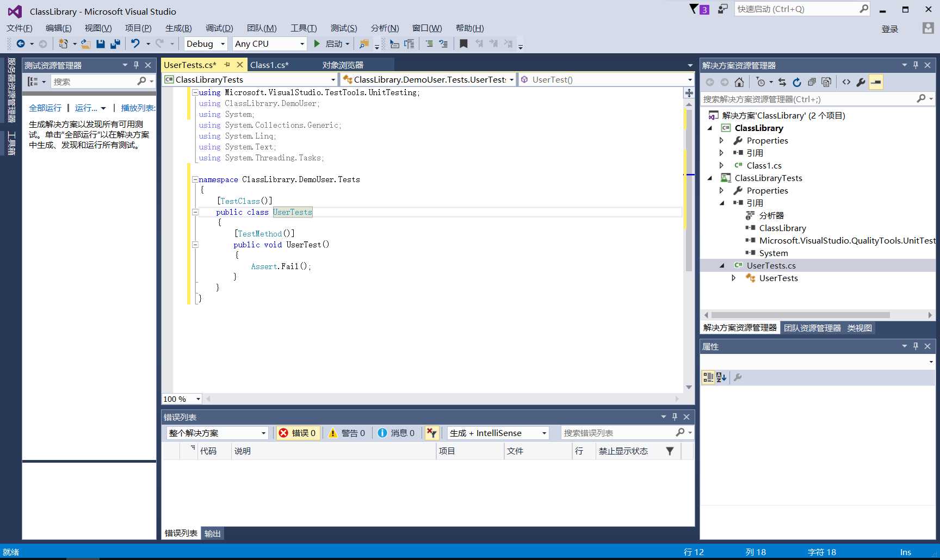This screenshot has height=560, width=940.
Task: Collapse the UserTests class outlining region
Action: pos(195,212)
